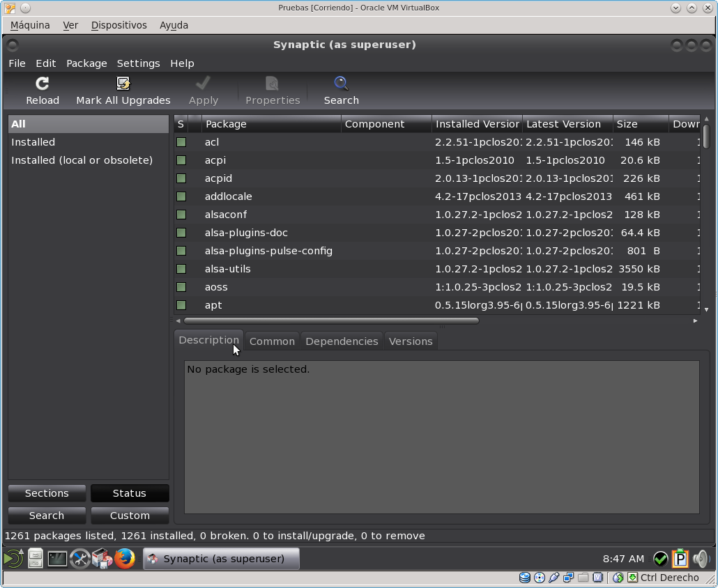This screenshot has width=718, height=588.
Task: Select Installed (local or obsolete) filter
Action: [82, 160]
